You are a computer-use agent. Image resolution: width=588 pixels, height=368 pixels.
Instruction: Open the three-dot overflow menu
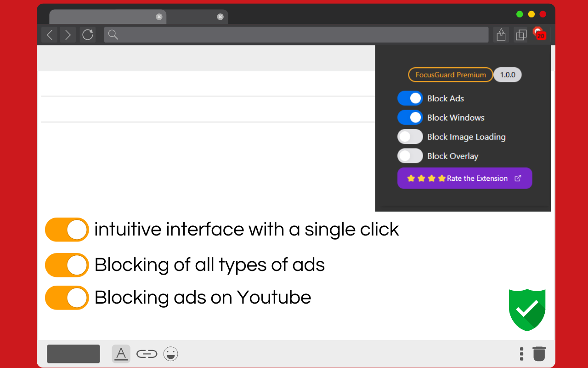pyautogui.click(x=521, y=354)
